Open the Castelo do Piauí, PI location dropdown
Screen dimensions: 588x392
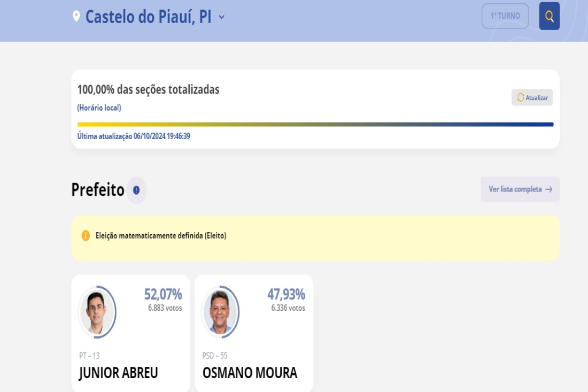click(149, 17)
